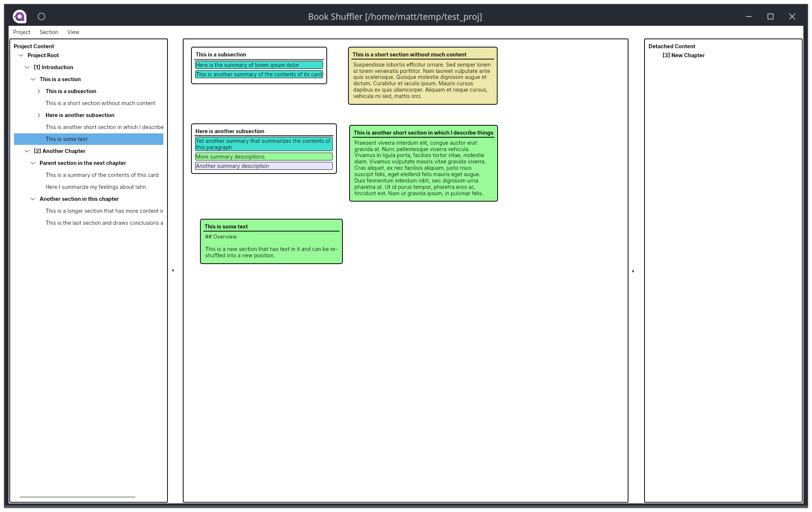Open the View menu

73,32
